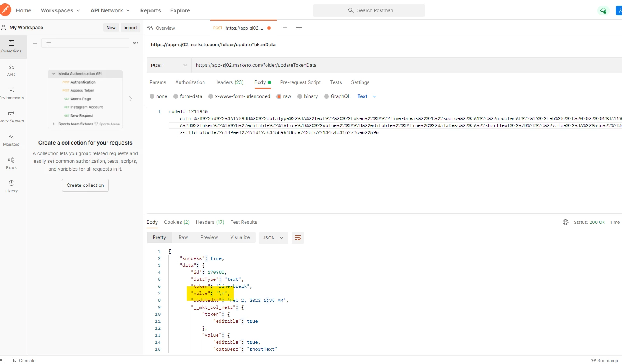This screenshot has width=622, height=364.
Task: Click the Search Postman field
Action: (369, 10)
